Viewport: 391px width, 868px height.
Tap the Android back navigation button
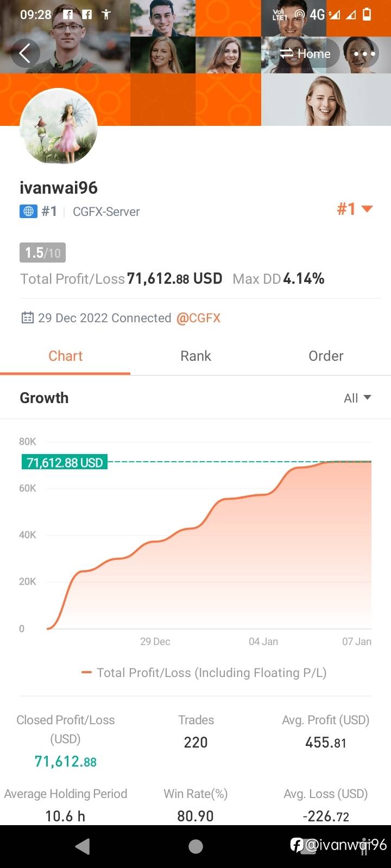click(x=83, y=846)
